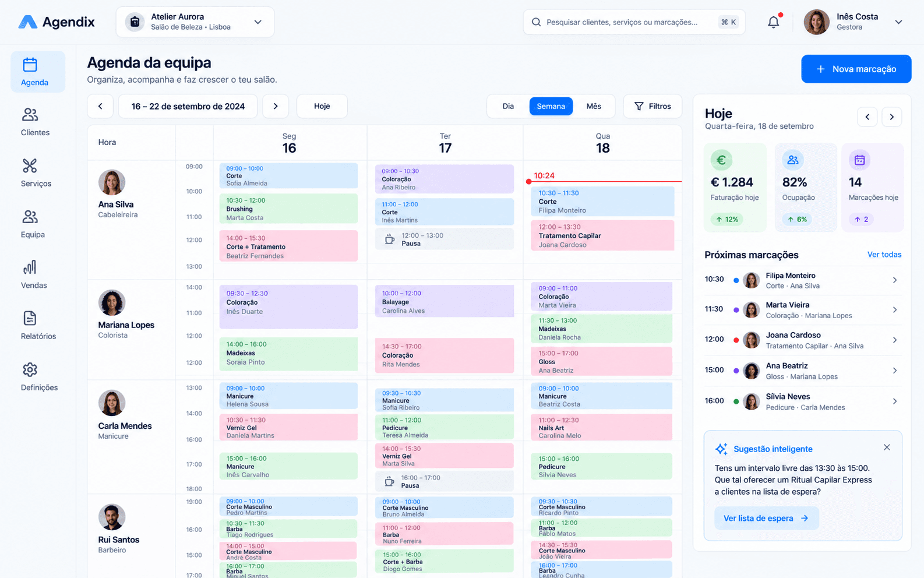Image resolution: width=924 pixels, height=578 pixels.
Task: Switch to the Mês view
Action: [594, 106]
